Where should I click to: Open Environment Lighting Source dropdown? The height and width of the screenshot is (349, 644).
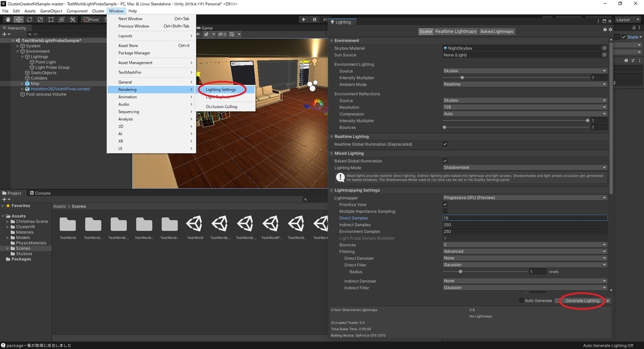524,71
